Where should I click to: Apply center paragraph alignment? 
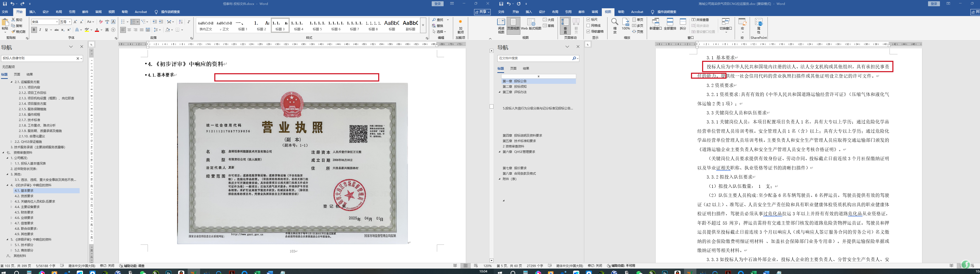129,30
